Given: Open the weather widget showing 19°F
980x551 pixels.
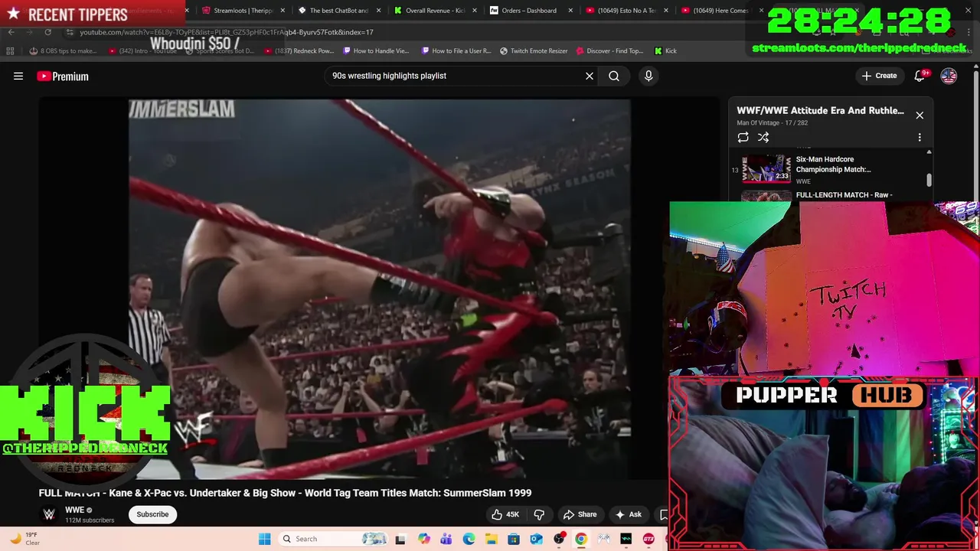Looking at the screenshot, I should 26,539.
